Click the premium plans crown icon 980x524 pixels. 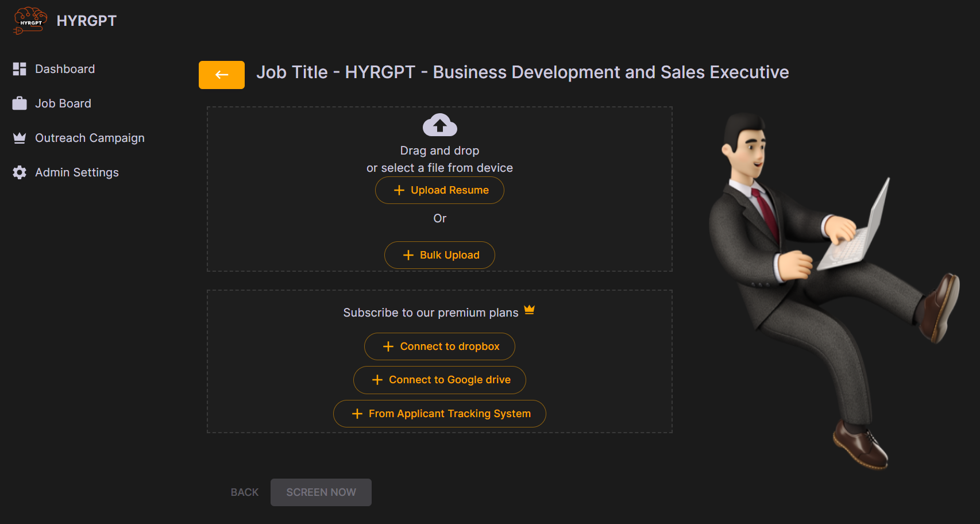click(529, 310)
